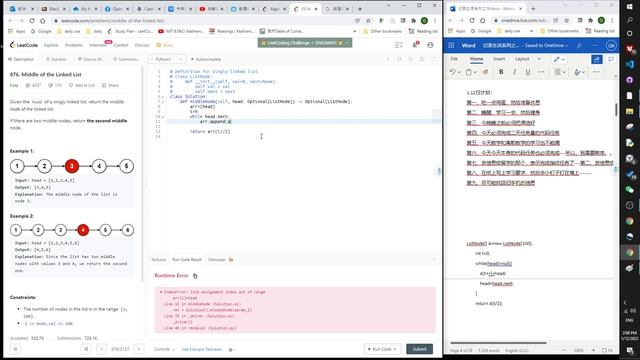Viewport: 640px width, 360px height.
Task: Open Comments pane in Word
Action: (x=611, y=60)
